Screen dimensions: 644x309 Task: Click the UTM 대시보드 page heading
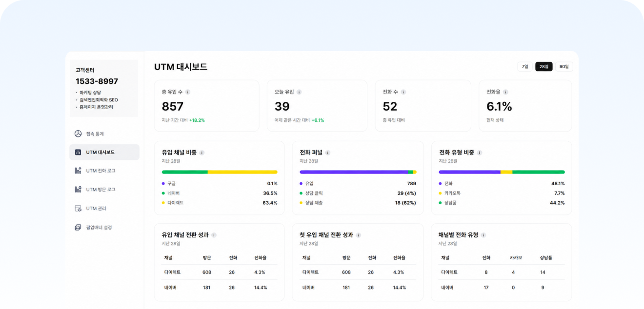[181, 67]
